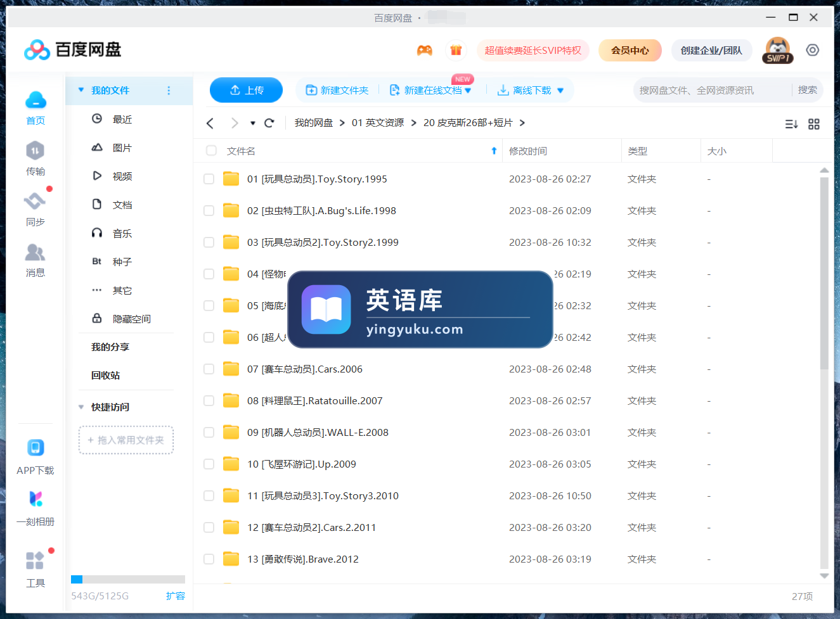Open the 一刻相册 album icon
Screen dimensions: 840x619
click(36, 499)
